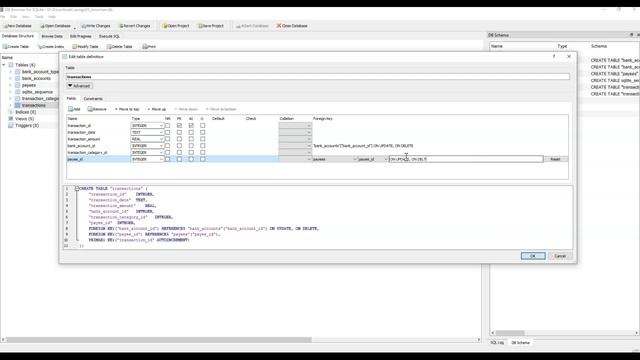Viewport: 640px width, 360px height.
Task: Click Cancel in the dialog
Action: [x=560, y=256]
